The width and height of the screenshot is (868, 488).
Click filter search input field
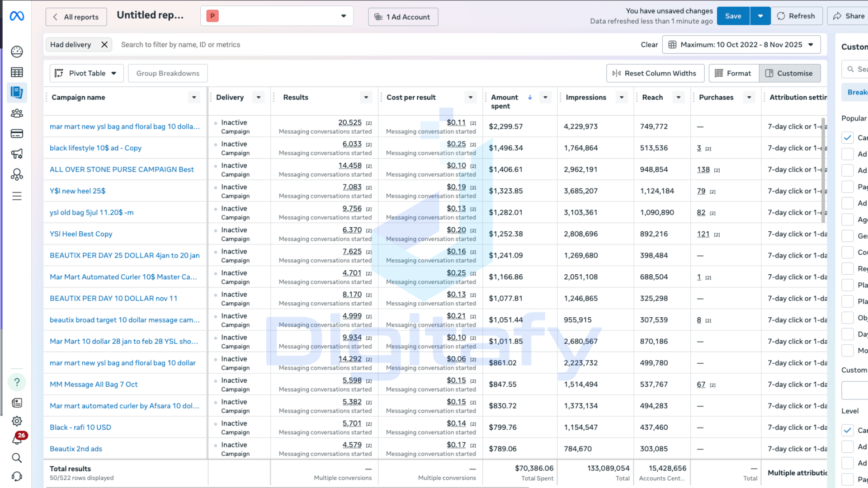[x=375, y=45]
